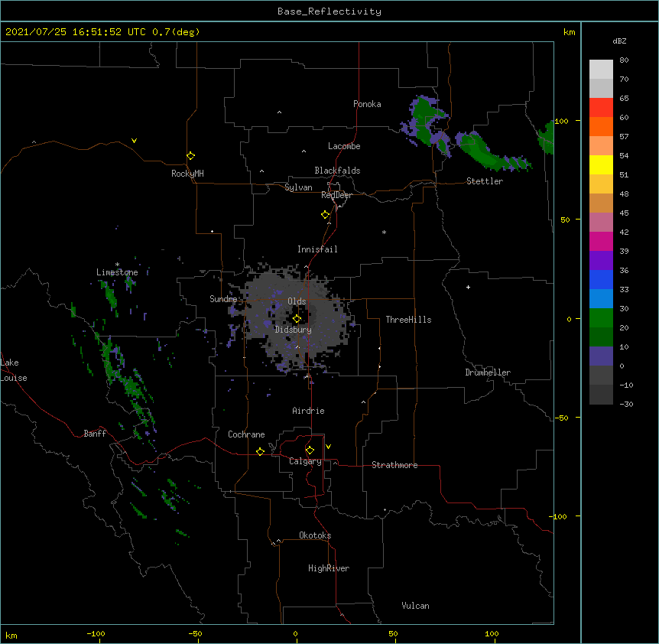Image resolution: width=659 pixels, height=644 pixels.
Task: Click the Ponoka city label
Action: coord(367,104)
